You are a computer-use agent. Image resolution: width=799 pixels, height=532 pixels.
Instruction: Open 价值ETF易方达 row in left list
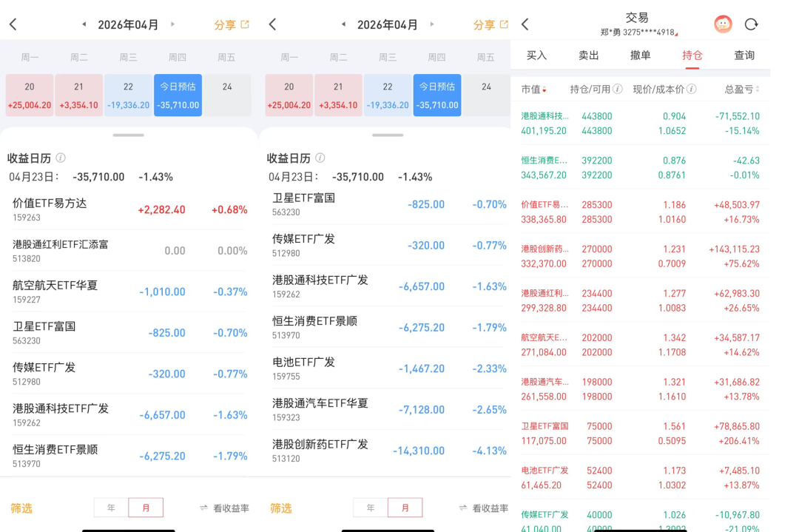click(129, 209)
